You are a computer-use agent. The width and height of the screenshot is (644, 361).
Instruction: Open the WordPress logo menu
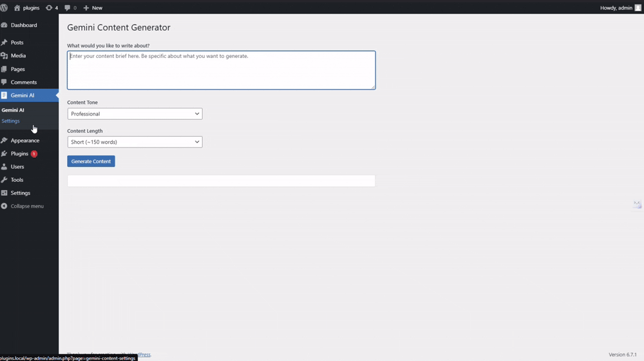point(4,7)
